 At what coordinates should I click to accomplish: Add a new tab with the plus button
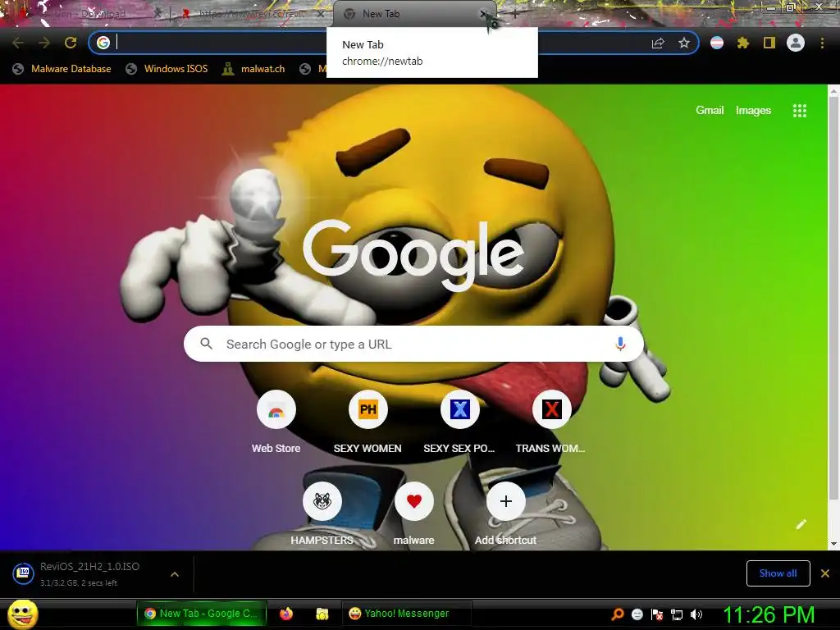click(x=514, y=15)
